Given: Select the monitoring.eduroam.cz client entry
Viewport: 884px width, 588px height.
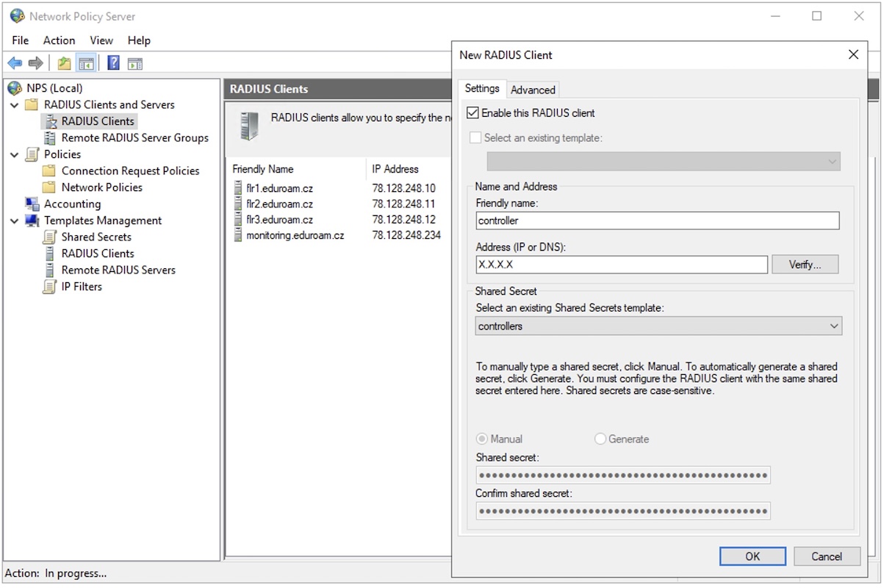Looking at the screenshot, I should point(295,236).
